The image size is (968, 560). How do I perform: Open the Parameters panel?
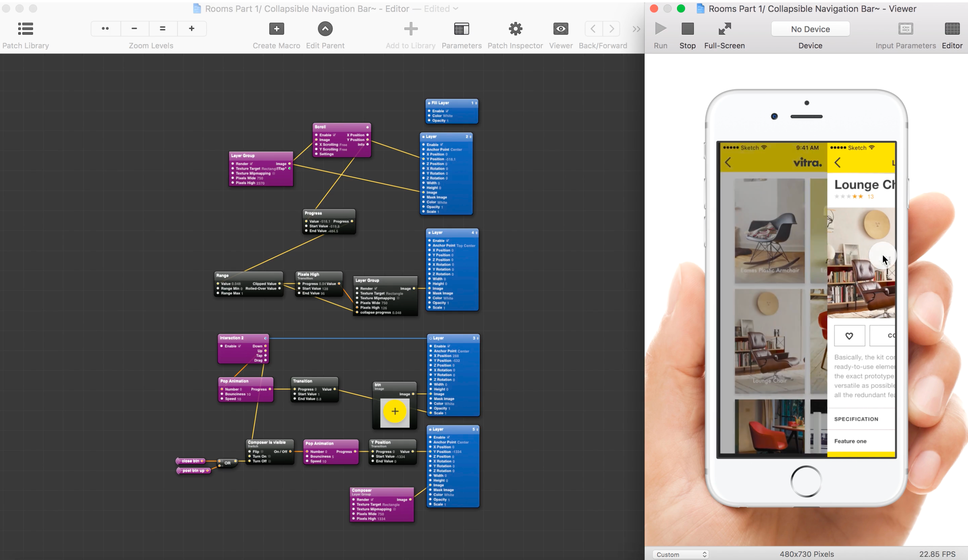click(x=461, y=28)
